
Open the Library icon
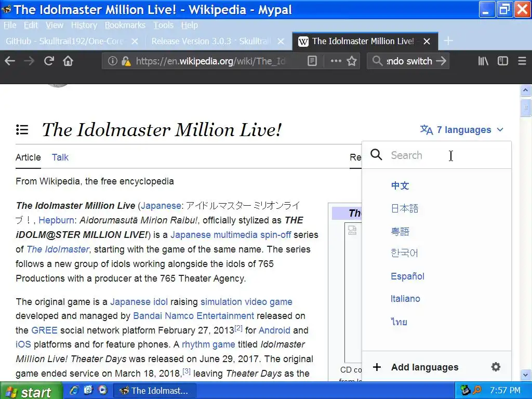(x=483, y=61)
